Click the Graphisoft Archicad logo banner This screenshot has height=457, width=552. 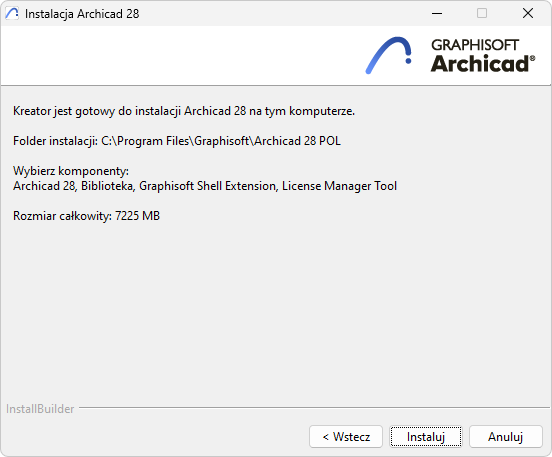tap(450, 55)
